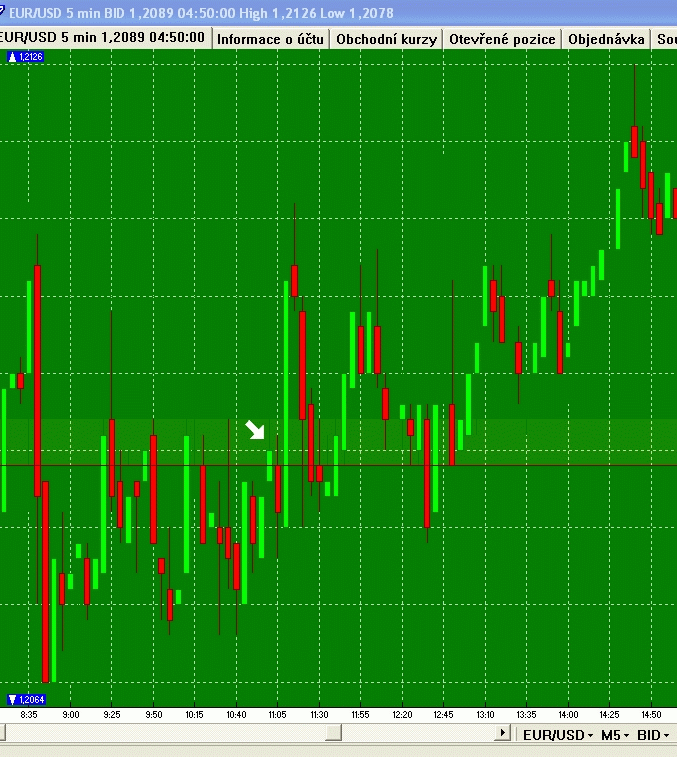Click the horizontal scrollbar thumb
Viewport: 677px width, 757px height.
coord(334,733)
